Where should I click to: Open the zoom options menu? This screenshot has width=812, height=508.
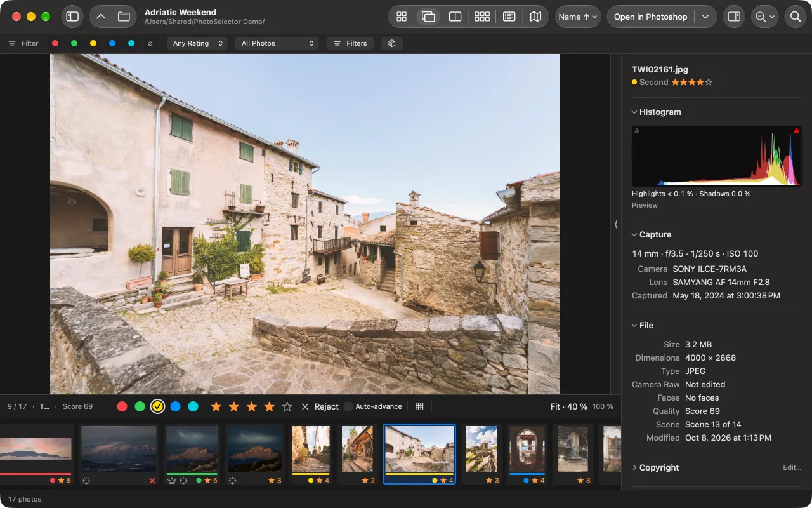[x=764, y=17]
